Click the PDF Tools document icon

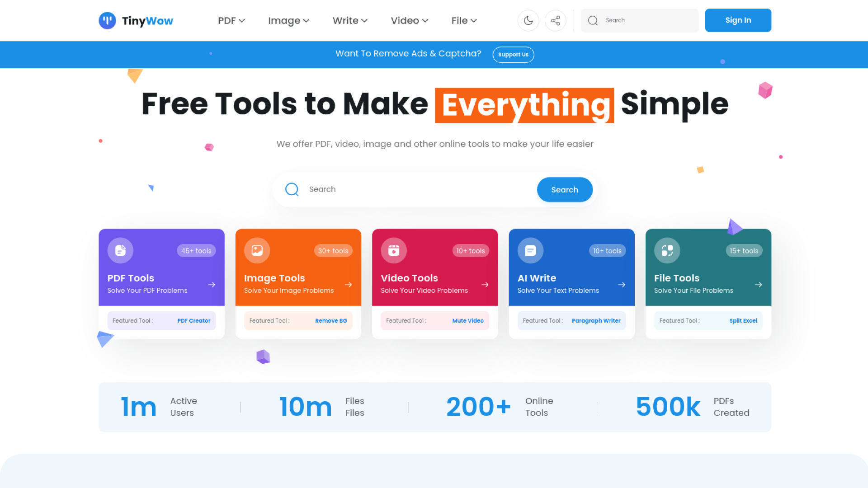click(x=120, y=250)
